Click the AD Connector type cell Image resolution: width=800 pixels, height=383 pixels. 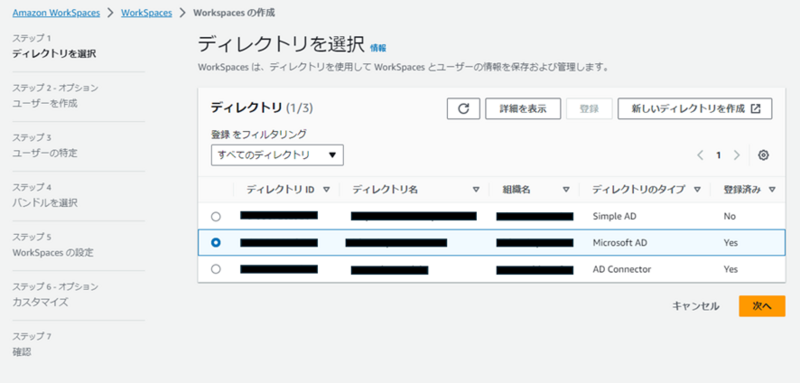tap(621, 269)
